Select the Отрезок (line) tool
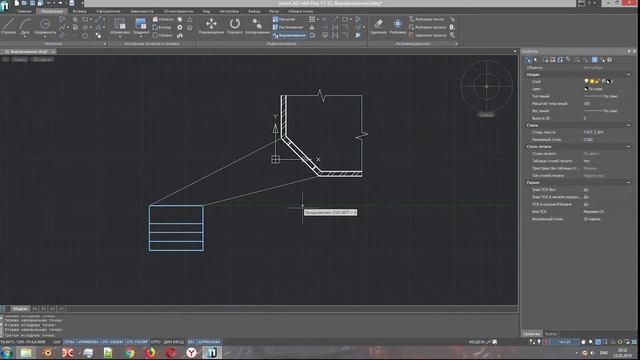Screen dimensions: 640x360 (8, 26)
